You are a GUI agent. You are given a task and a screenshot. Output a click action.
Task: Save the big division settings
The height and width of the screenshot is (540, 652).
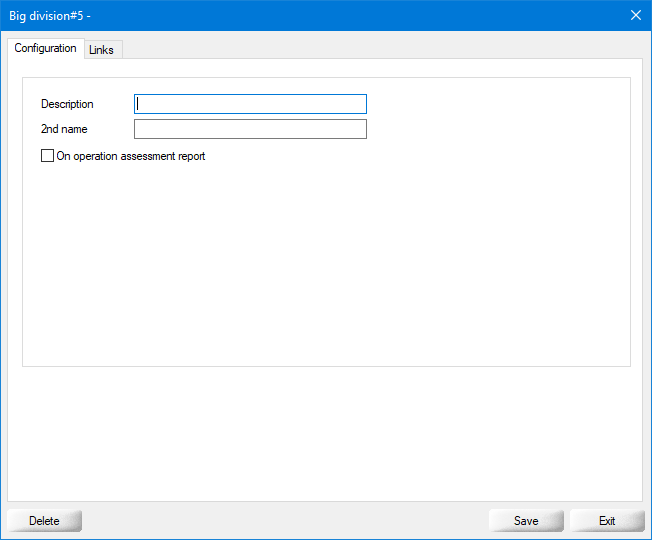(x=526, y=520)
